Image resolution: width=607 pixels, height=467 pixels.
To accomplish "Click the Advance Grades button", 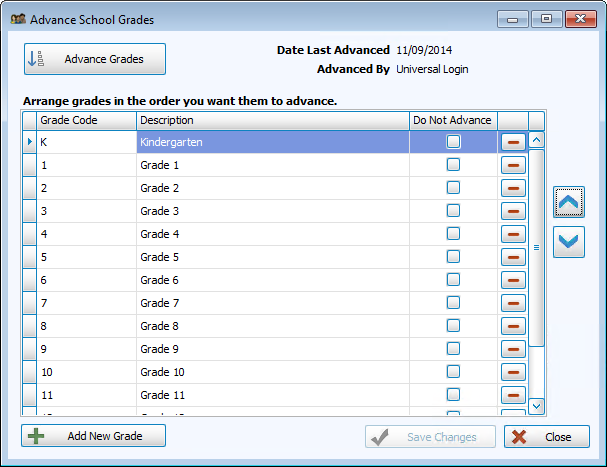I will [95, 59].
